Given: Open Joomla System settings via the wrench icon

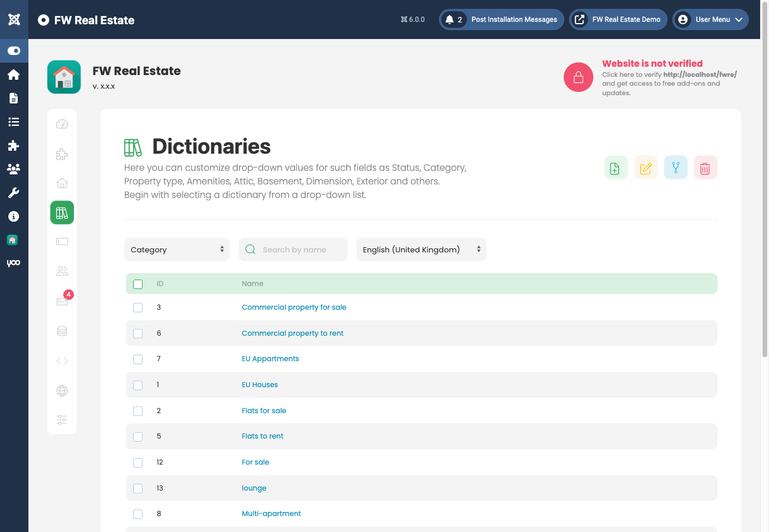Looking at the screenshot, I should click(x=14, y=192).
